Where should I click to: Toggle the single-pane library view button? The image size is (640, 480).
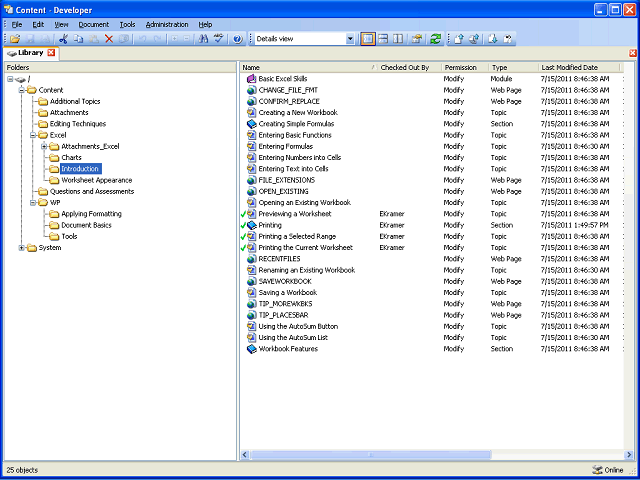point(368,39)
